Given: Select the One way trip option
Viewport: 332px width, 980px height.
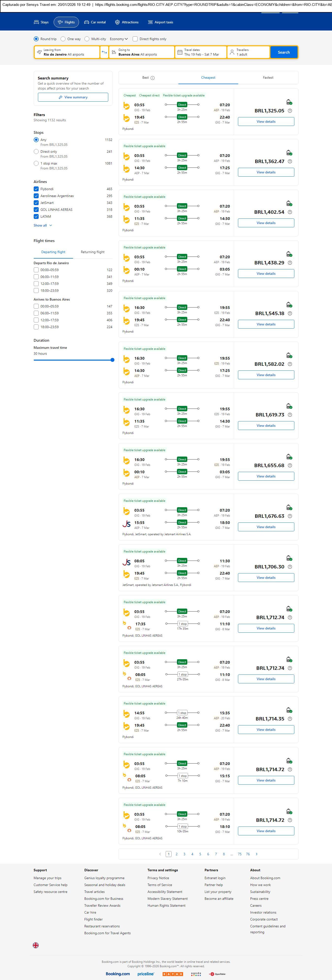Looking at the screenshot, I should (63, 39).
